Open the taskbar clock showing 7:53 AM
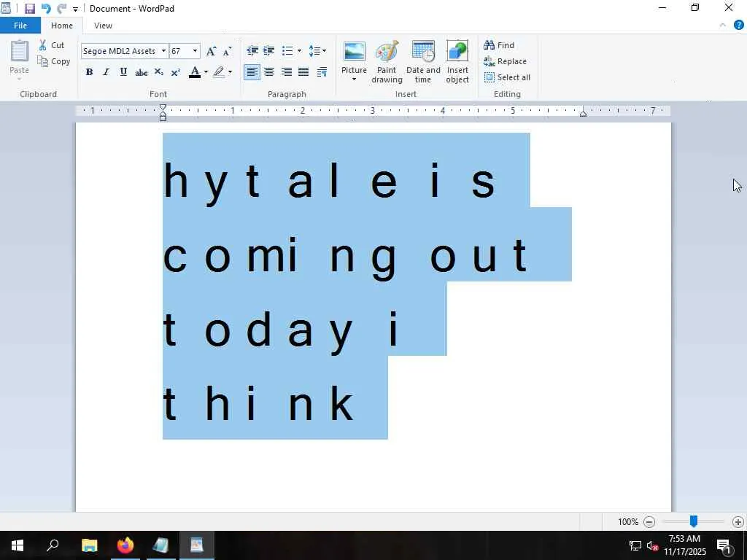Viewport: 747px width, 560px height. click(x=684, y=545)
